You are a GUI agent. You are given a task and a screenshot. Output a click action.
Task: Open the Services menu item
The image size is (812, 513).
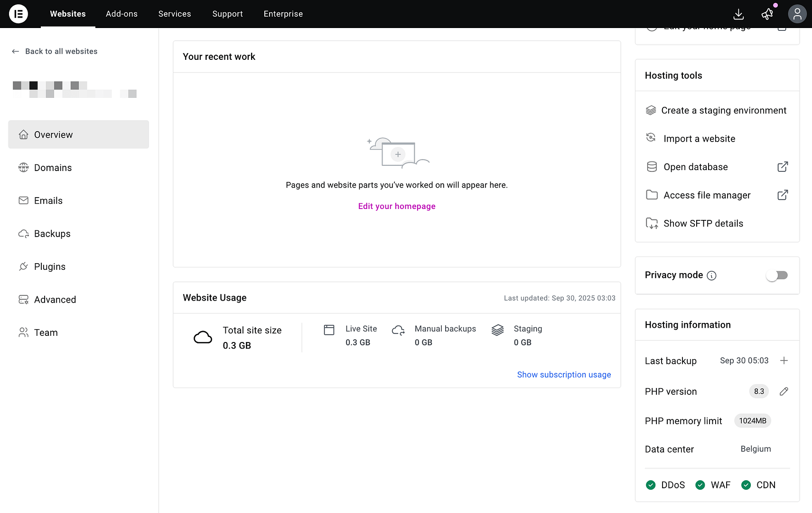click(175, 14)
